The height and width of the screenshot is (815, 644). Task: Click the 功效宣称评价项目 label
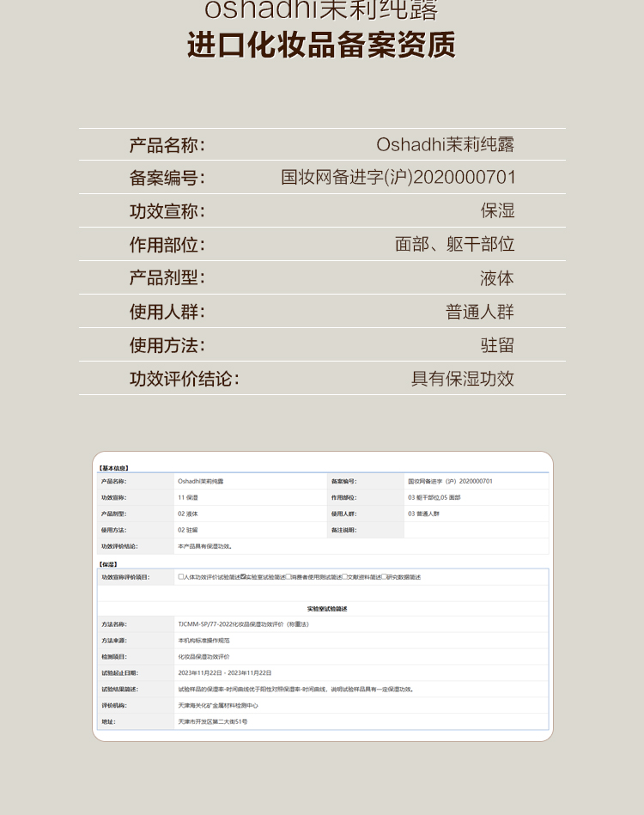[x=125, y=577]
